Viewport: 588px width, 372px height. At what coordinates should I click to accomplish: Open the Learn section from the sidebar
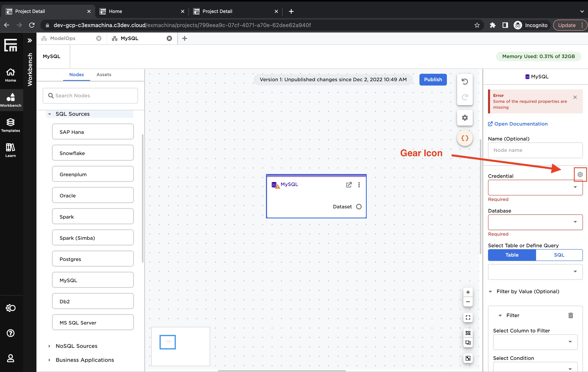coord(11,150)
